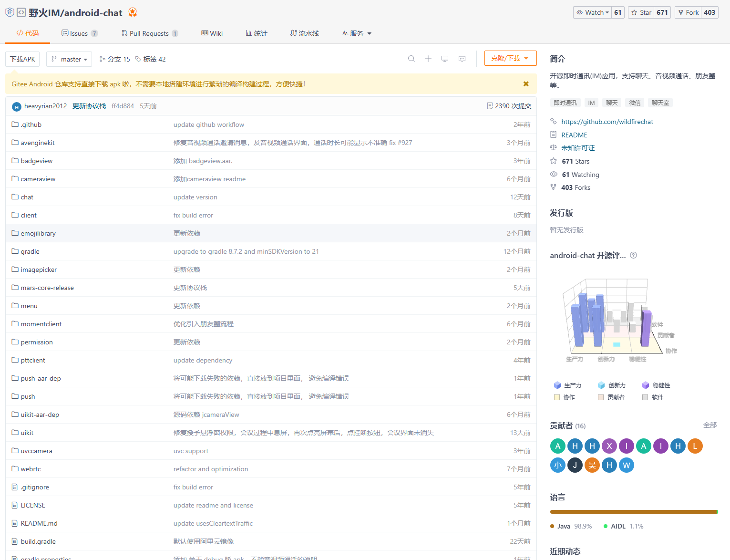
Task: Open orange contributor avatar labeled L
Action: (695, 446)
